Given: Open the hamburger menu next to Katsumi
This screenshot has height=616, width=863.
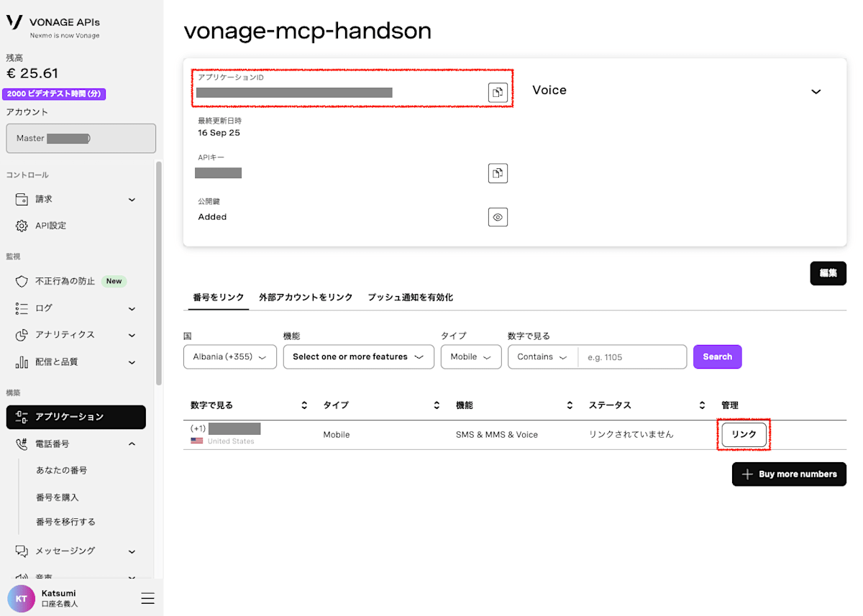Looking at the screenshot, I should coord(147,598).
